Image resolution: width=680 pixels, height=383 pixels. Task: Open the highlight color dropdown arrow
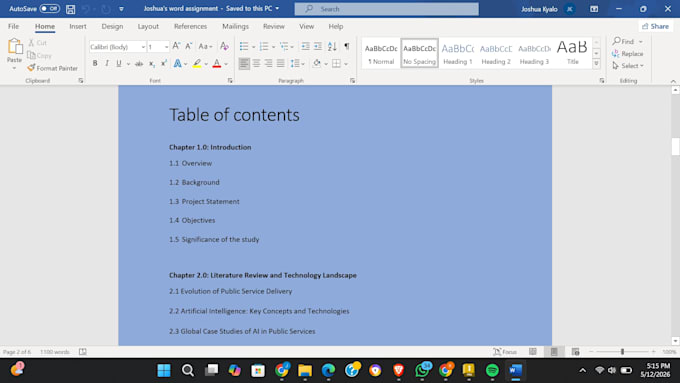(206, 64)
